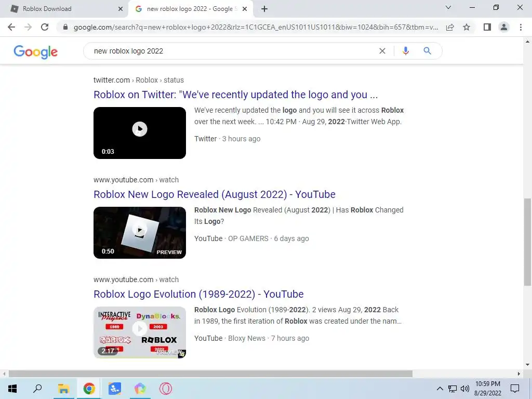Click the scrollbar down arrow
The height and width of the screenshot is (399, 532).
pyautogui.click(x=527, y=365)
